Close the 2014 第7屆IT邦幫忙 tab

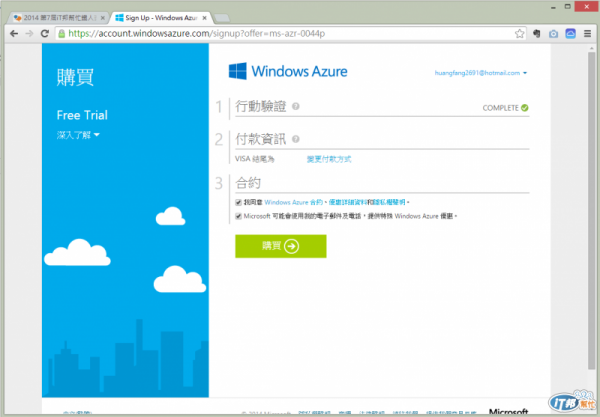pos(103,18)
